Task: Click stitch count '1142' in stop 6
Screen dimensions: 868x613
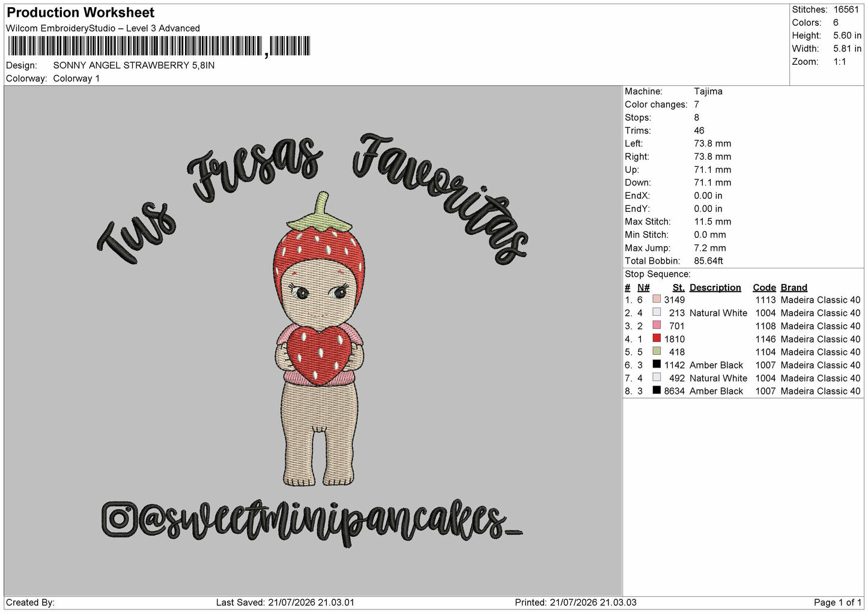Action: (x=675, y=366)
